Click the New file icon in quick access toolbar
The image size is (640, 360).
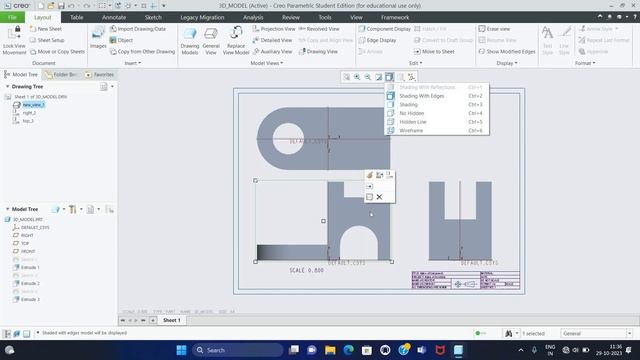click(x=40, y=6)
